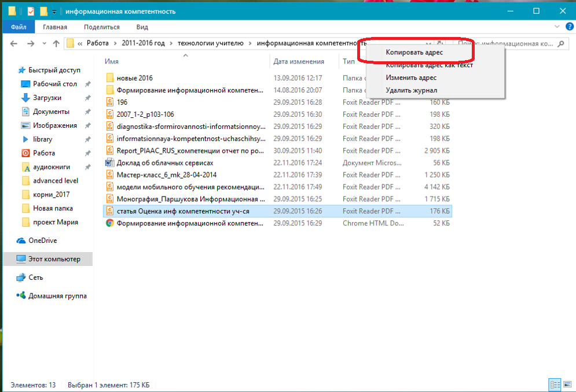Open Новая папка in the sidebar
576x392 pixels.
(x=53, y=209)
